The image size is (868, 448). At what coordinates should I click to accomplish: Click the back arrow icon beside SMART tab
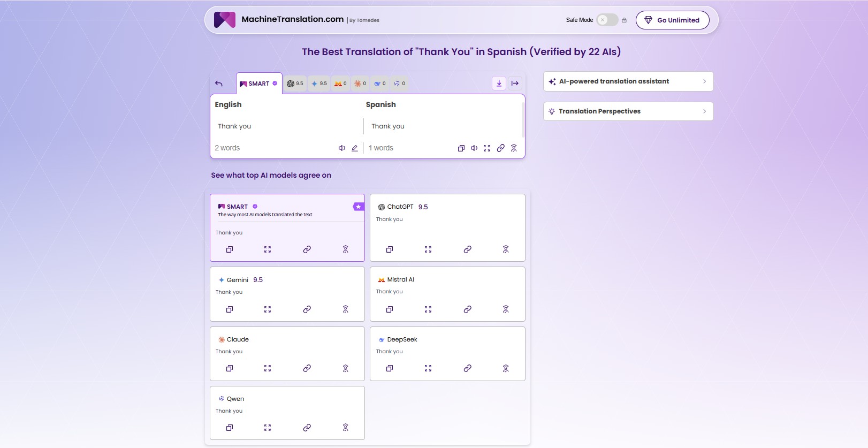[218, 83]
